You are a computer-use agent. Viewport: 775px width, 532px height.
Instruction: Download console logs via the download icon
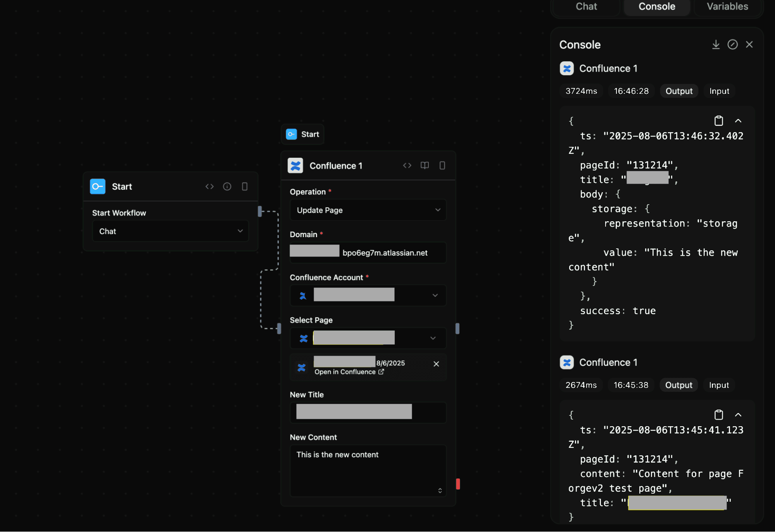coord(716,44)
